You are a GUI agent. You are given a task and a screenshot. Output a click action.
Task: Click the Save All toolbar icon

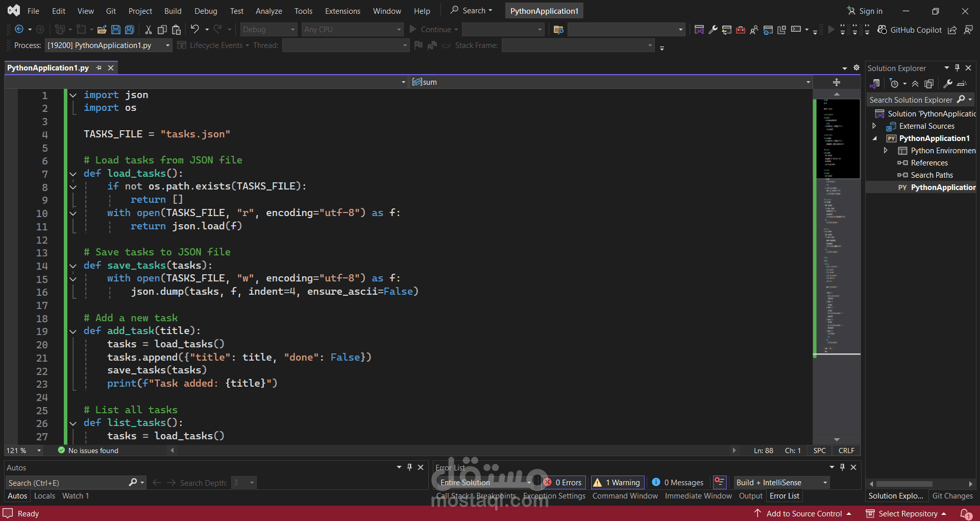pyautogui.click(x=130, y=30)
